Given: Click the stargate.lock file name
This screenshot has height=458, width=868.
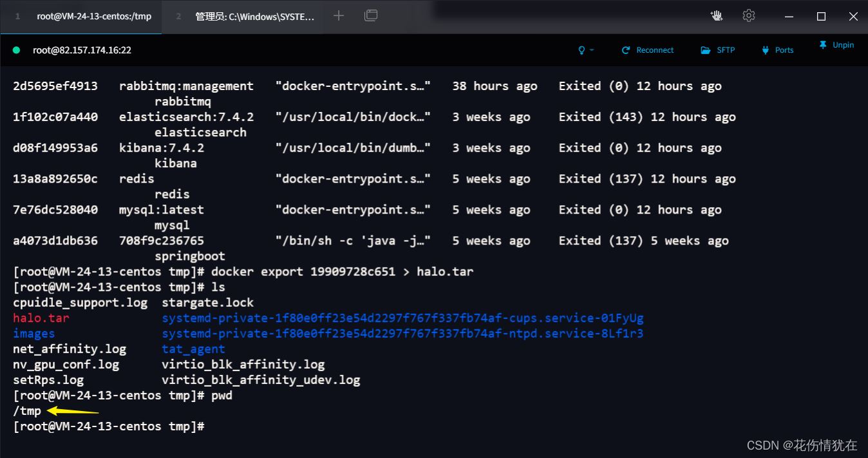Looking at the screenshot, I should (x=207, y=302).
